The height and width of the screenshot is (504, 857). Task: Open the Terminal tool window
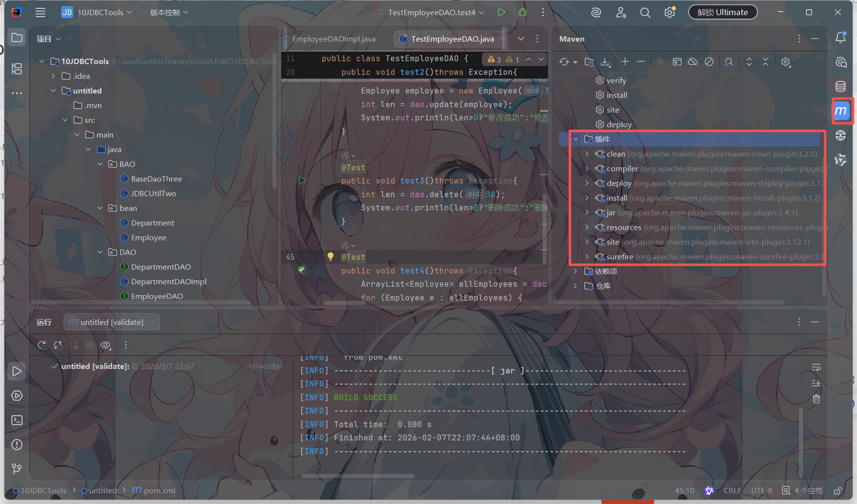click(x=17, y=420)
